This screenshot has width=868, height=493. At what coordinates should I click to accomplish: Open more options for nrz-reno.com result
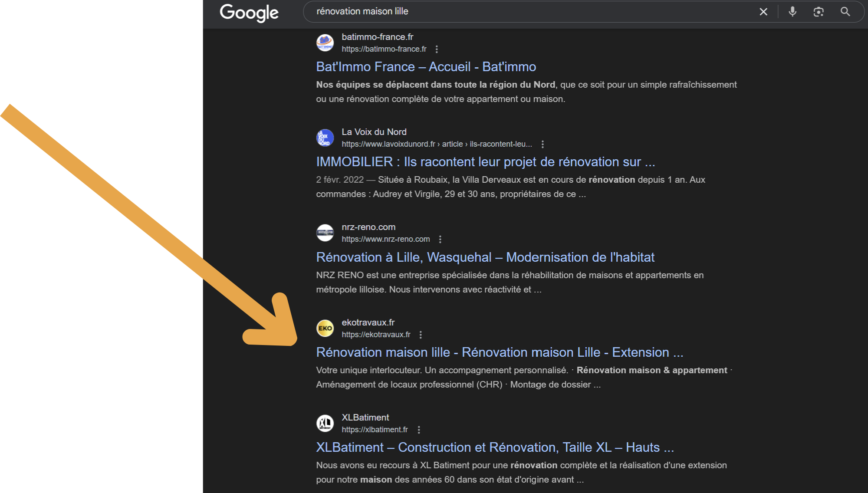[440, 239]
